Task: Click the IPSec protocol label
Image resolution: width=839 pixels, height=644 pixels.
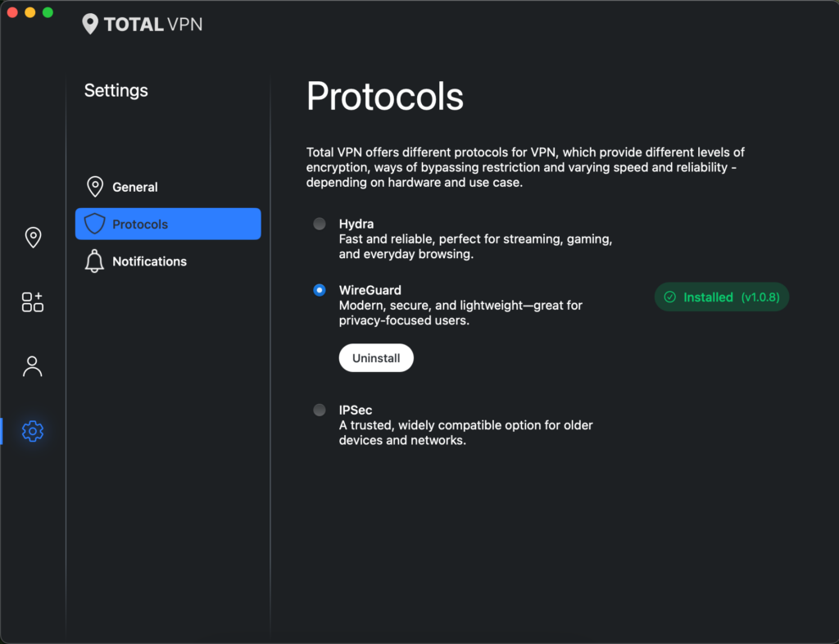Action: (356, 410)
